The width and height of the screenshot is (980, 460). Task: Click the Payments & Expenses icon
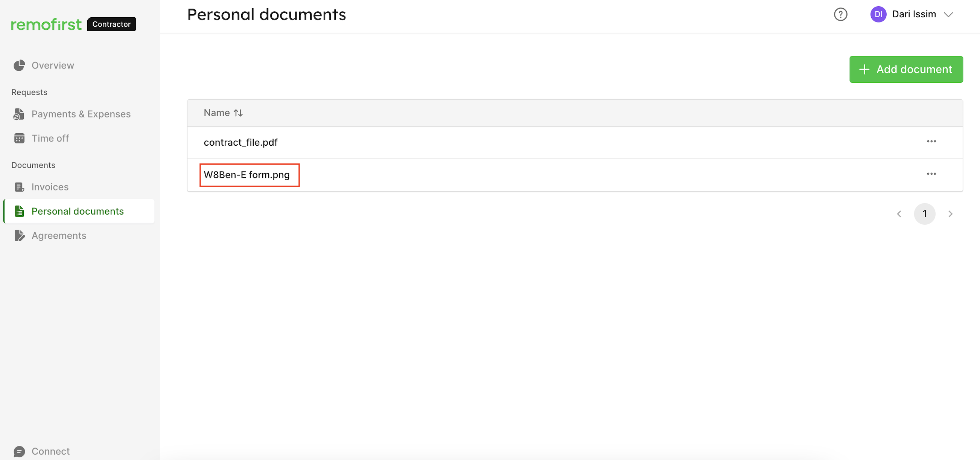pos(19,114)
